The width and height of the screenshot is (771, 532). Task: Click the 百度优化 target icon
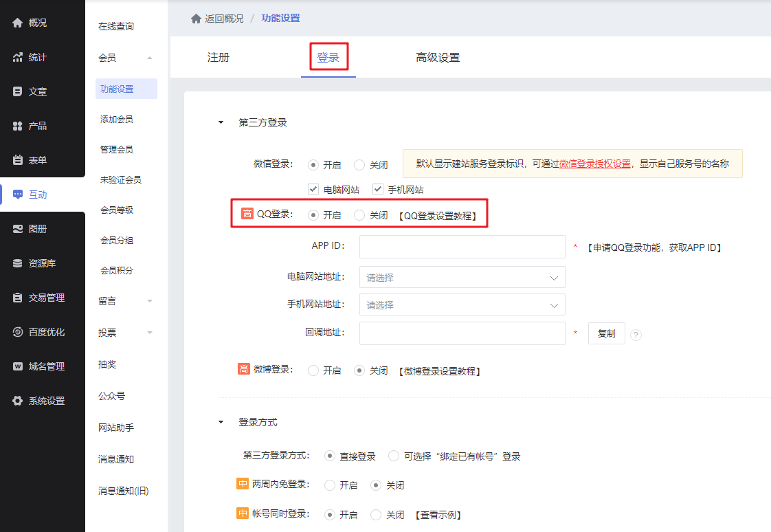click(18, 332)
